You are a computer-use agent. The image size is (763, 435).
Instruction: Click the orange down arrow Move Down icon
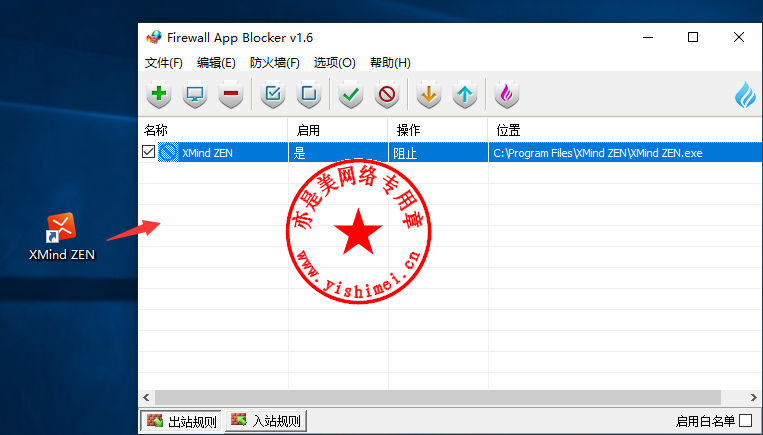tap(429, 94)
